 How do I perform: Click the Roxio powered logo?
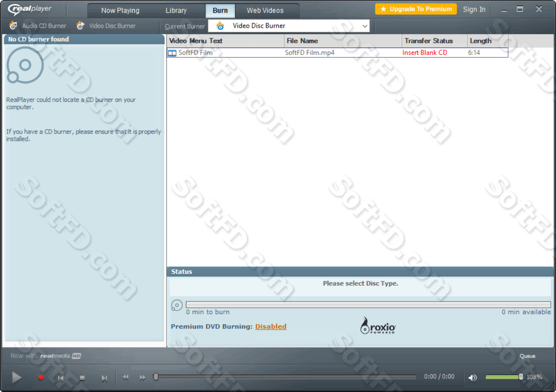[x=378, y=326]
